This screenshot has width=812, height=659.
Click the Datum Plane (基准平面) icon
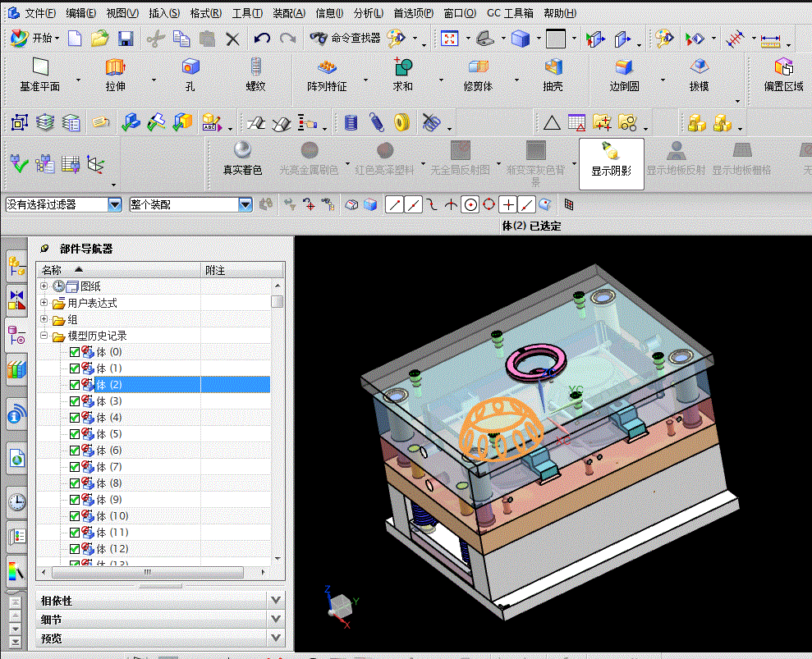pyautogui.click(x=40, y=67)
